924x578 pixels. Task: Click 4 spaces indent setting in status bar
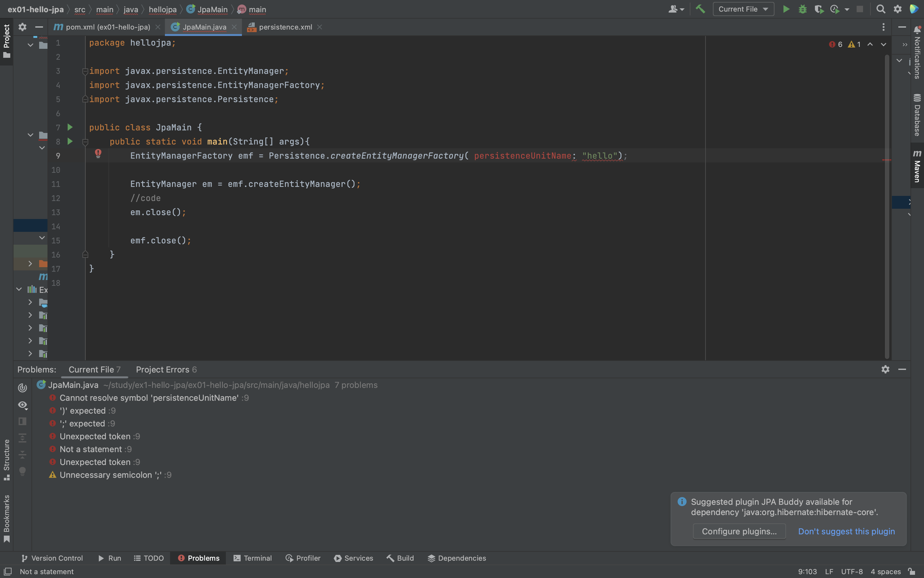point(886,572)
